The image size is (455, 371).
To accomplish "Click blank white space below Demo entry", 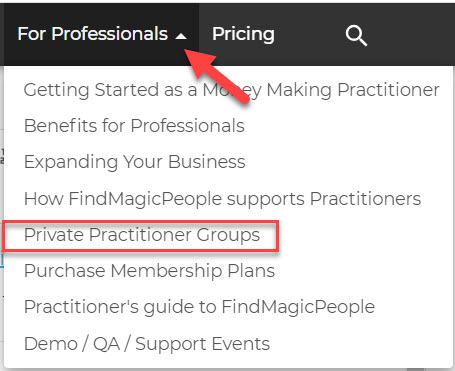I will pyautogui.click(x=227, y=361).
